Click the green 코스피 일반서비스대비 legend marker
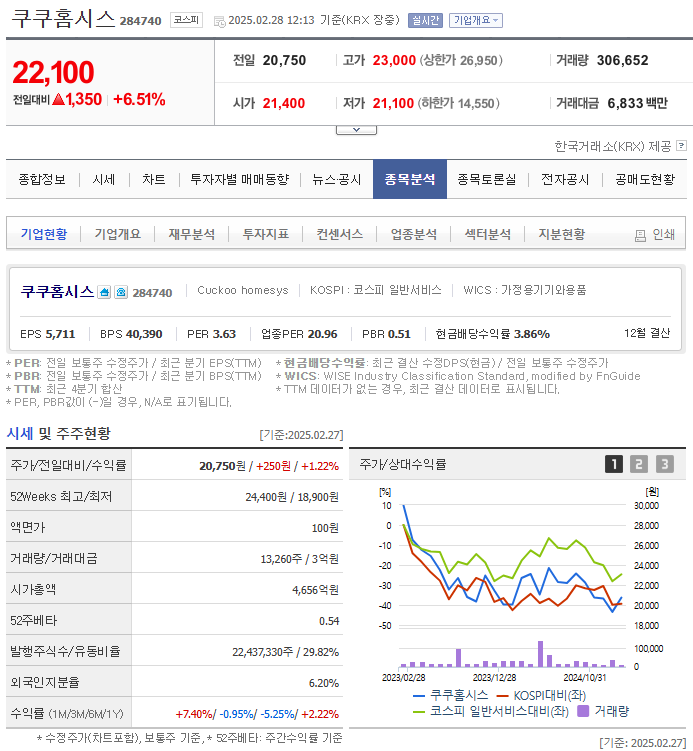 pyautogui.click(x=419, y=712)
